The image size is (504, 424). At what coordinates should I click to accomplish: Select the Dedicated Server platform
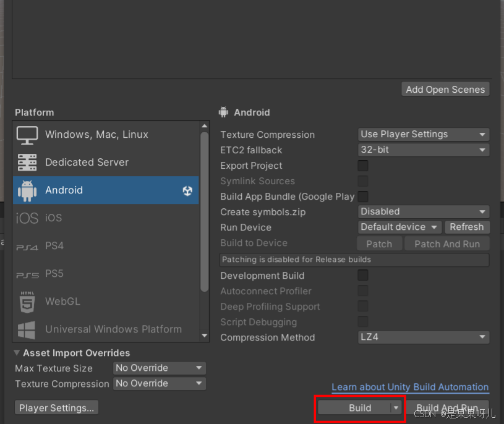click(106, 162)
